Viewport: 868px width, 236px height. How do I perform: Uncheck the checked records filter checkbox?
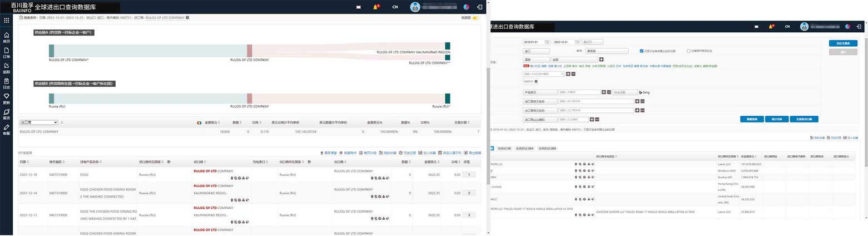(642, 51)
